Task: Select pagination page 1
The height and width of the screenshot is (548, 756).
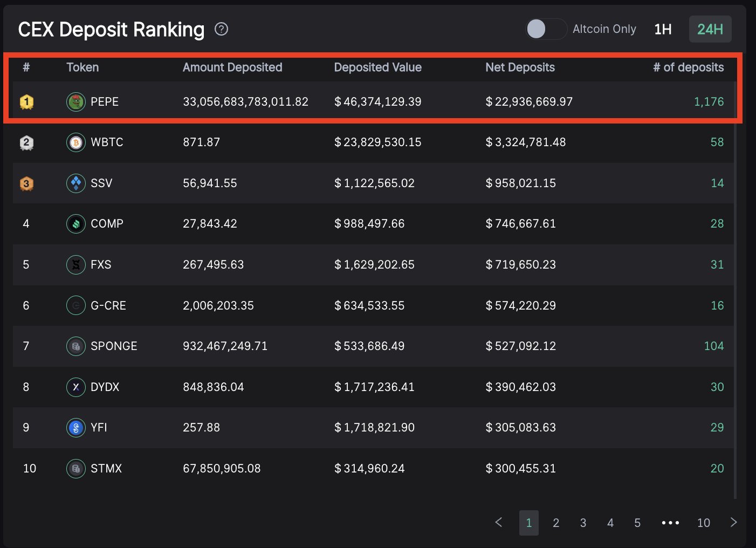Action: click(x=529, y=523)
